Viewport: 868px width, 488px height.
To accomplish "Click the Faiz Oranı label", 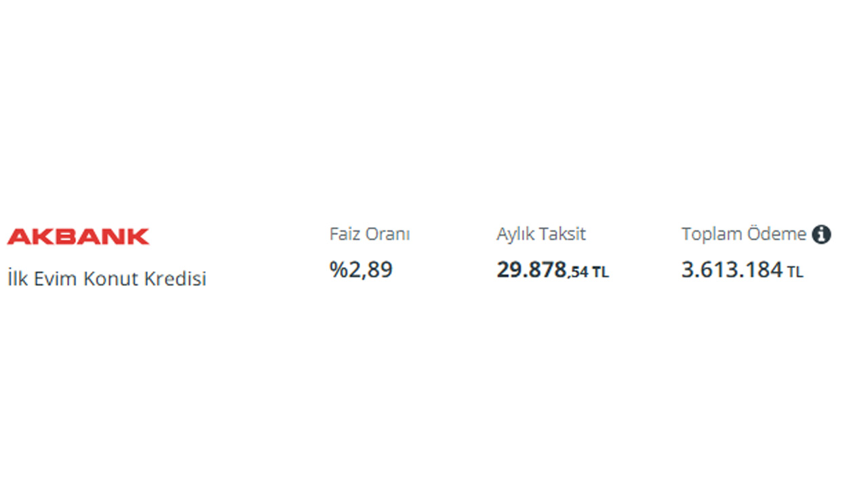I will coord(370,235).
